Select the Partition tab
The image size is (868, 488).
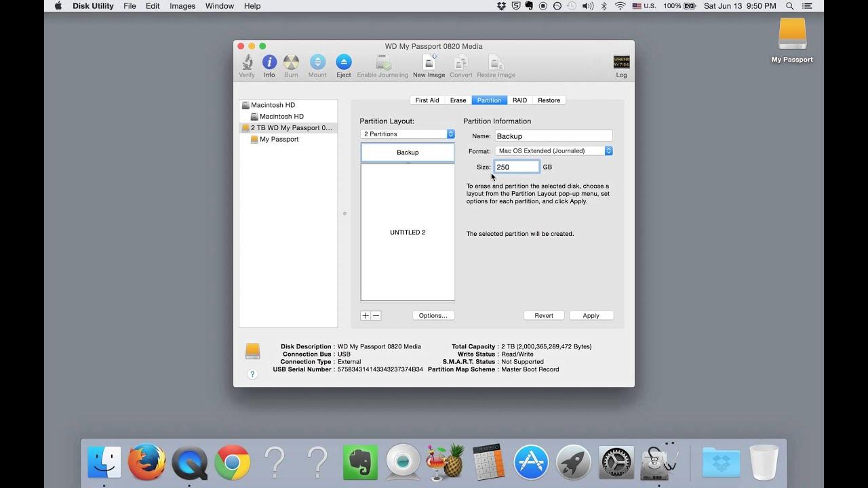[489, 100]
